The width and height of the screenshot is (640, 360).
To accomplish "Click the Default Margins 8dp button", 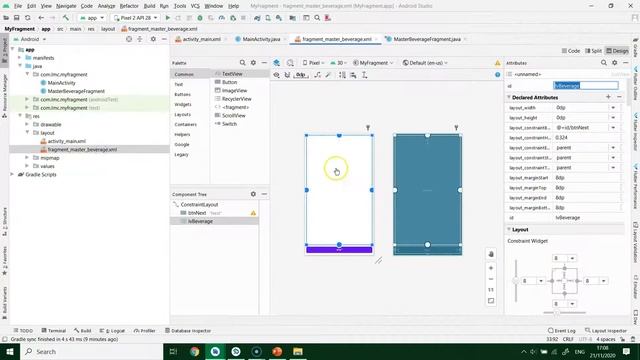I will point(301,75).
